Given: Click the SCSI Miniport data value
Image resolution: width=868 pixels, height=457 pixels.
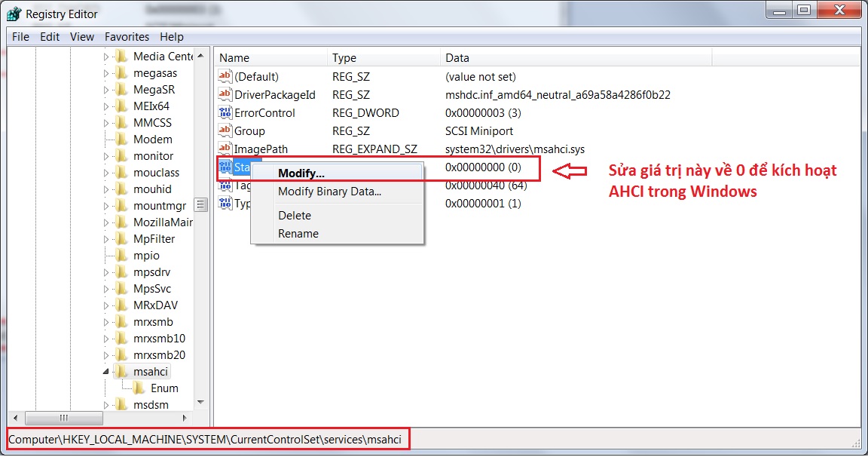Looking at the screenshot, I should tap(479, 130).
